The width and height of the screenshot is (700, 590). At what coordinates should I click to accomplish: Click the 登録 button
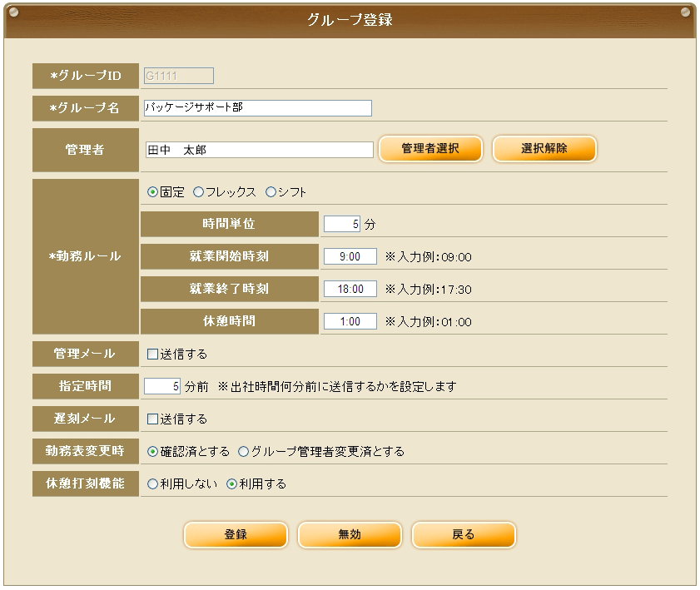tap(236, 535)
